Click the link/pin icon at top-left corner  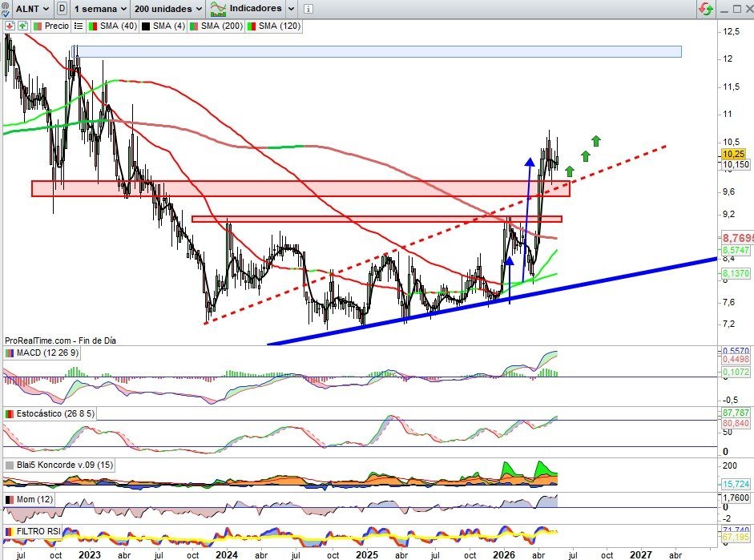point(6,9)
